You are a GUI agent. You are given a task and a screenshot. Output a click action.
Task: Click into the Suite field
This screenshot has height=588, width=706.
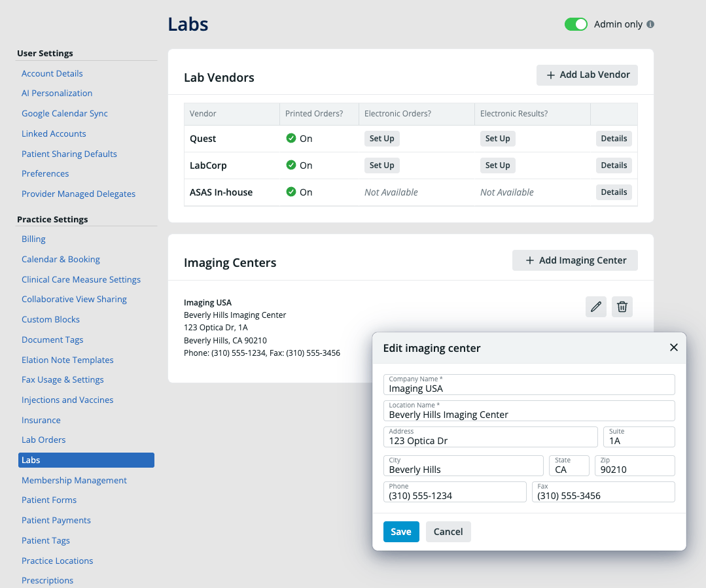click(x=639, y=437)
